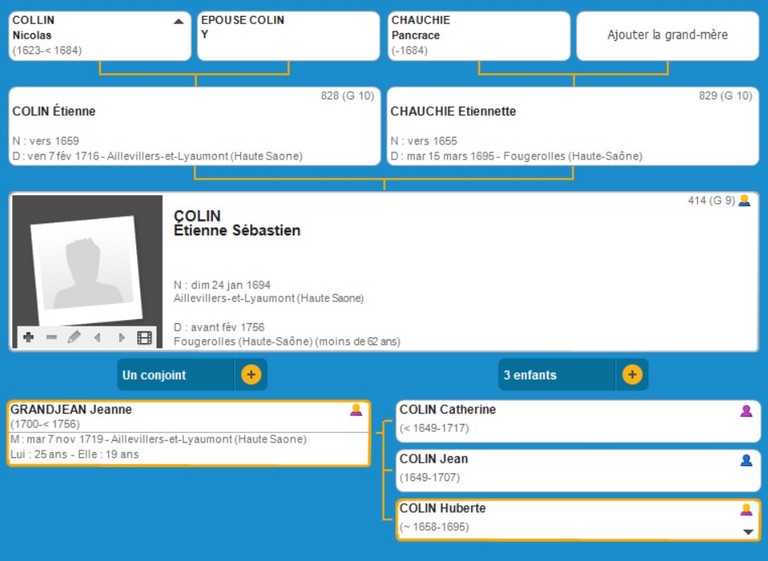The image size is (768, 561).
Task: Click the profile photo placeholder
Action: (x=87, y=262)
